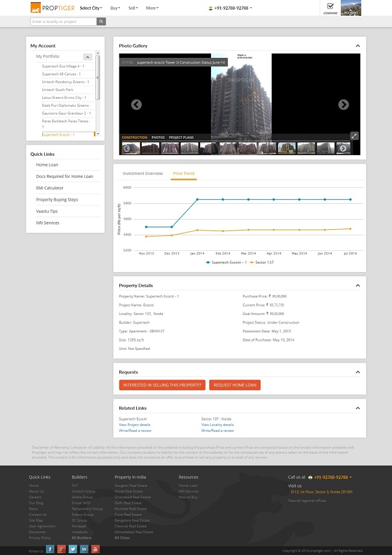392x555 pixels.
Task: Select Gaursons Gaur Grandeur 2 - 1 property
Action: (x=66, y=113)
